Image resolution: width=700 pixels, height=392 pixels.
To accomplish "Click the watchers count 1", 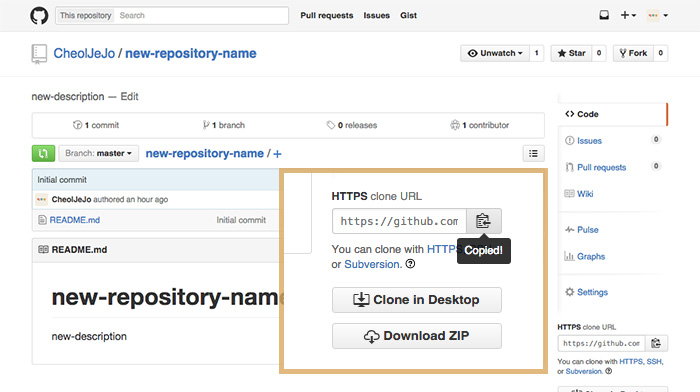I will click(x=537, y=53).
